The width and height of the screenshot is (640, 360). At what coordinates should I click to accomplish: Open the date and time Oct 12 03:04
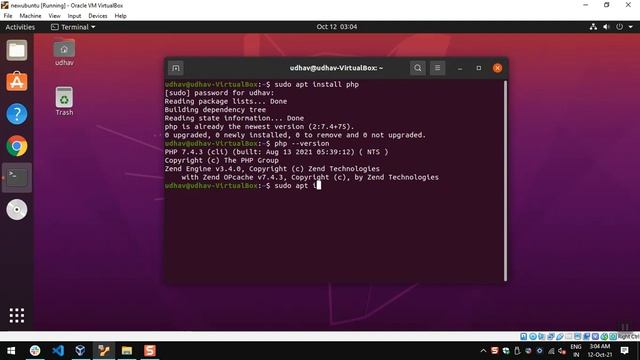pyautogui.click(x=337, y=27)
